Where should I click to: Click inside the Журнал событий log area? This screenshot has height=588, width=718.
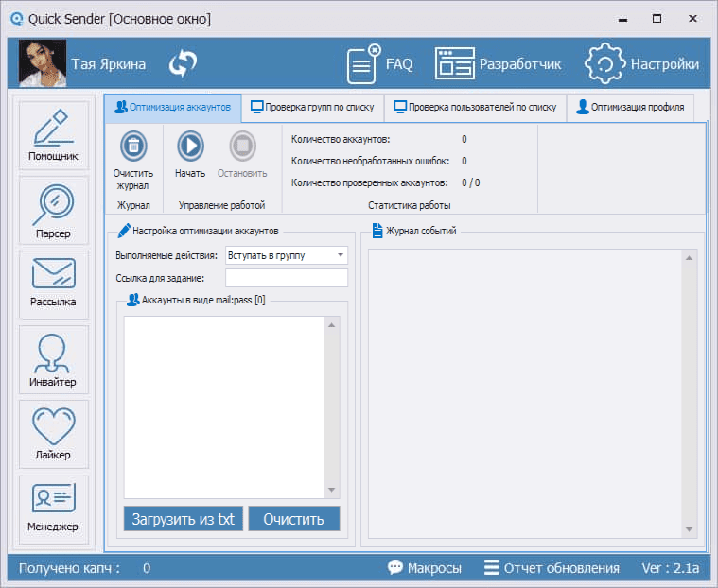click(525, 394)
